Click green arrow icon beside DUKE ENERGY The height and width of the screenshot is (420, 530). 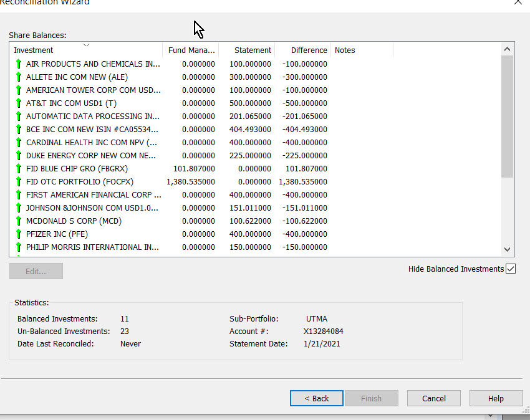19,155
